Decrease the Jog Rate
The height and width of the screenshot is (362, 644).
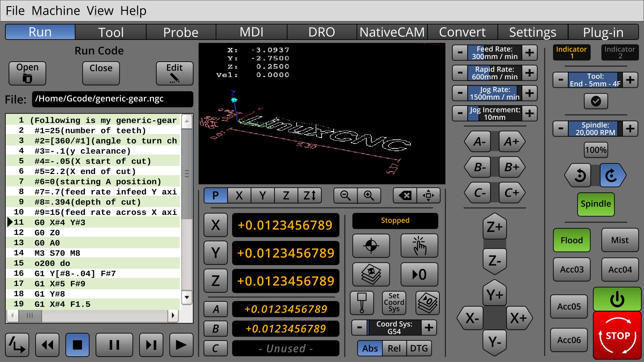tap(460, 93)
